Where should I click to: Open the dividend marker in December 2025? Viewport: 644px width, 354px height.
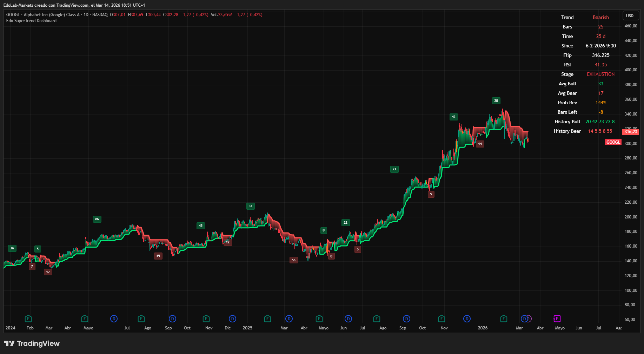pyautogui.click(x=467, y=319)
